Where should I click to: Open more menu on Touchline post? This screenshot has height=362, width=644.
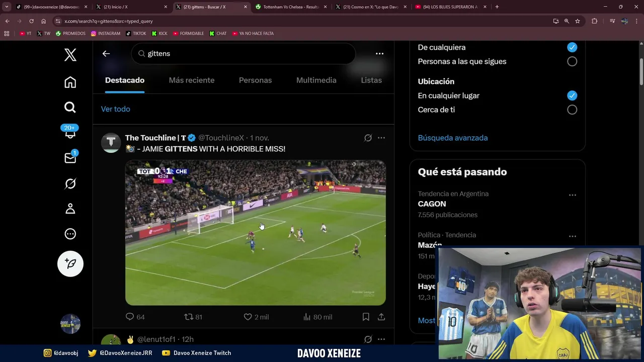381,138
